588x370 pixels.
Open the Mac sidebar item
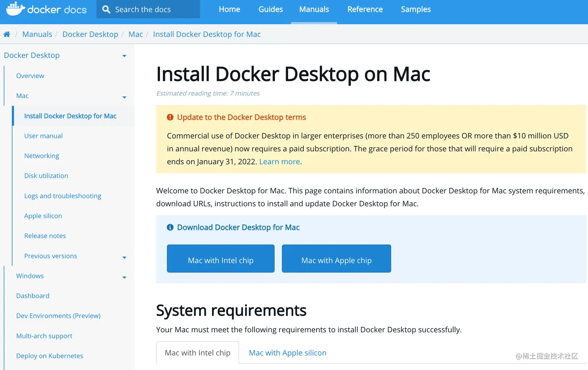click(x=23, y=96)
